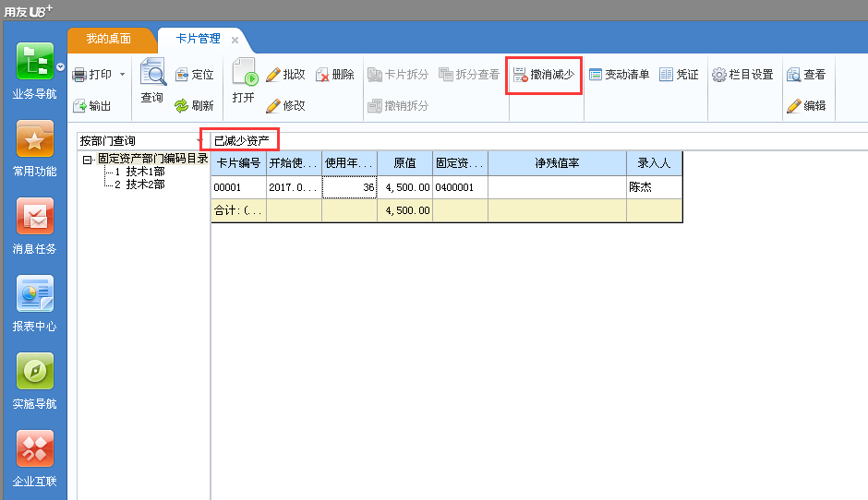Expand the sidebar arrow next to 业务导航
Viewport: 868px width, 500px height.
point(60,67)
